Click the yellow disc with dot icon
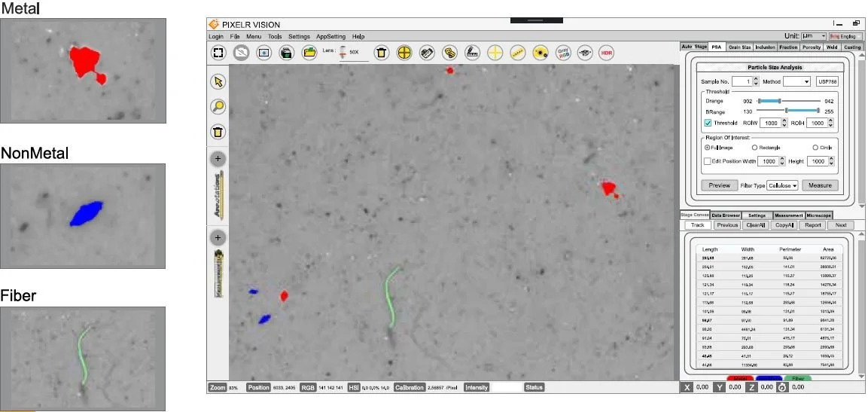The image size is (868, 412). tap(541, 53)
